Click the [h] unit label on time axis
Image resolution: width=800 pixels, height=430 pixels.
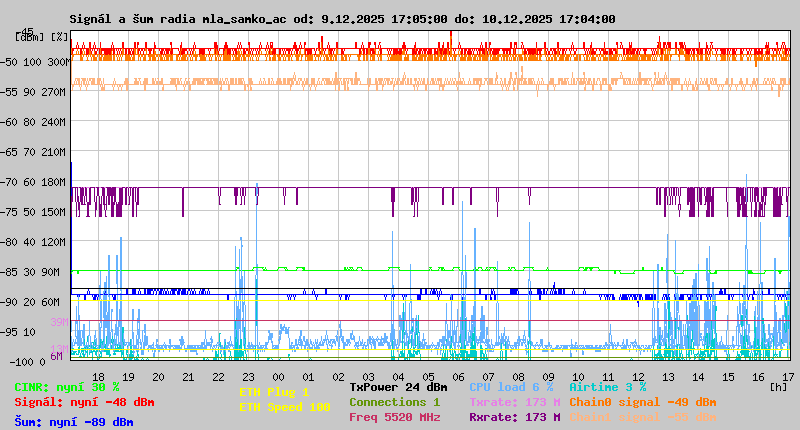tap(777, 386)
